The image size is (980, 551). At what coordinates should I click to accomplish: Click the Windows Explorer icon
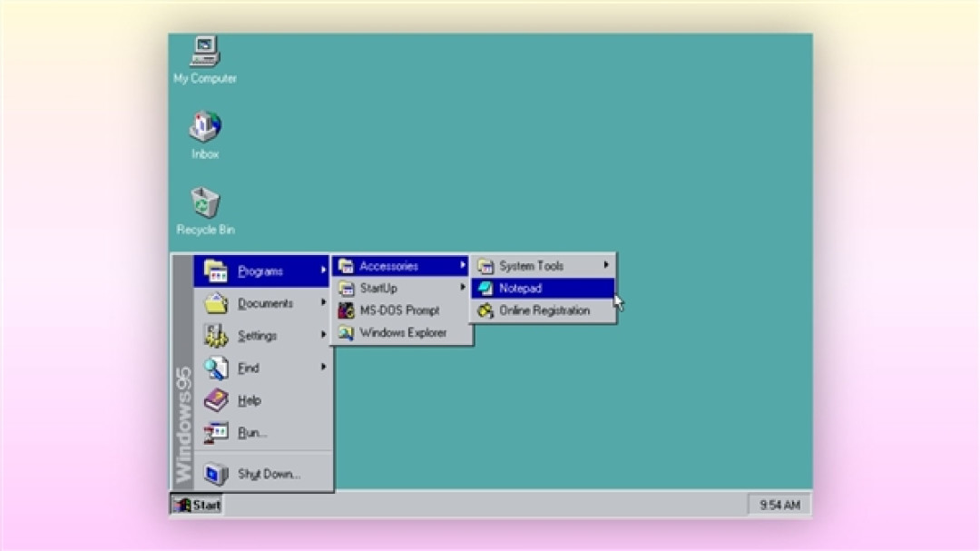[347, 333]
